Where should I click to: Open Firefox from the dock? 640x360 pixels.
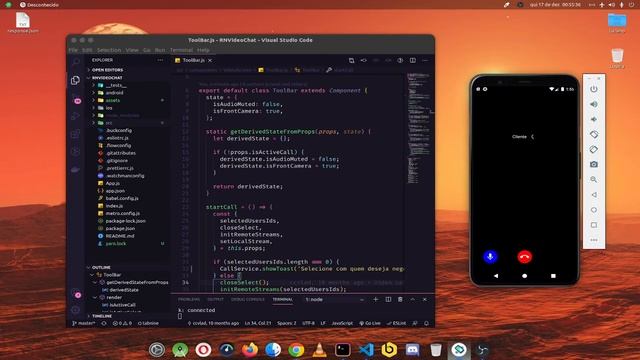click(249, 350)
